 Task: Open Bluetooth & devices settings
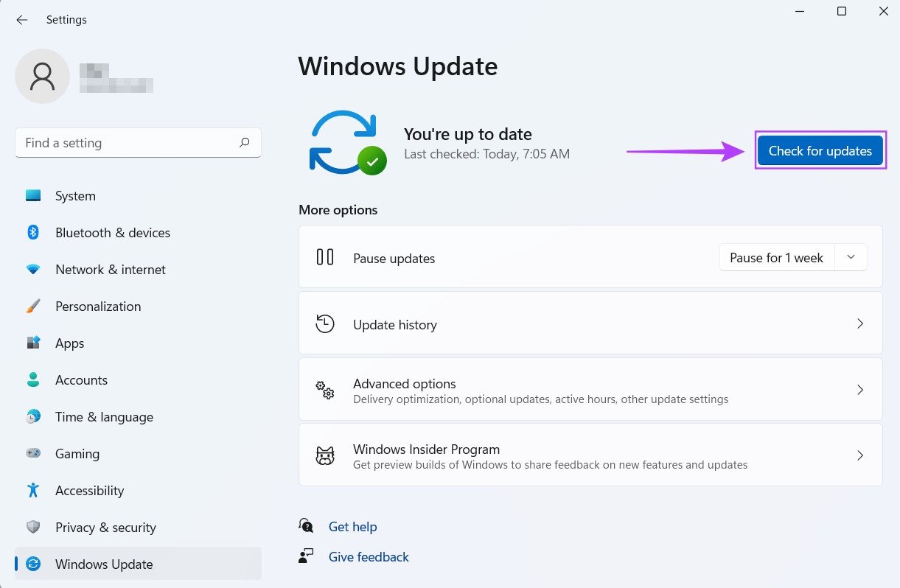[x=138, y=233]
